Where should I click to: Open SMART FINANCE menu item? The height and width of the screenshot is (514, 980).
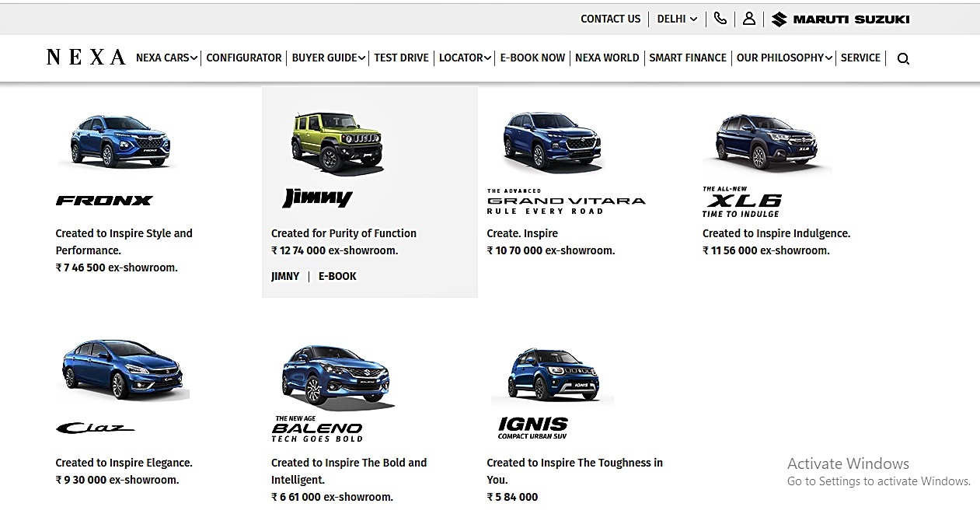pos(688,58)
